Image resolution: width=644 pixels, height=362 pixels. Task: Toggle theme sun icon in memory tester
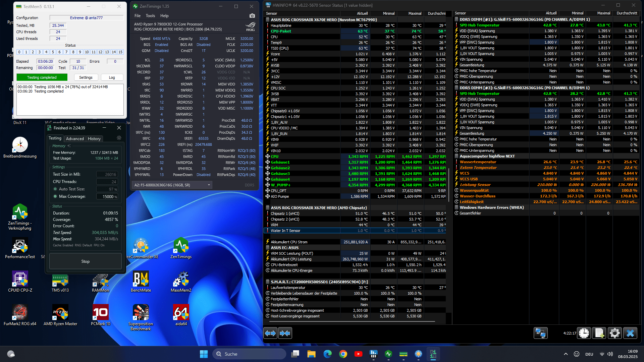coord(119,138)
